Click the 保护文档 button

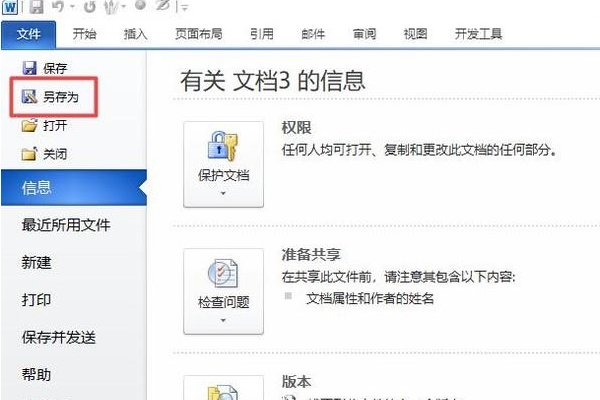(223, 165)
